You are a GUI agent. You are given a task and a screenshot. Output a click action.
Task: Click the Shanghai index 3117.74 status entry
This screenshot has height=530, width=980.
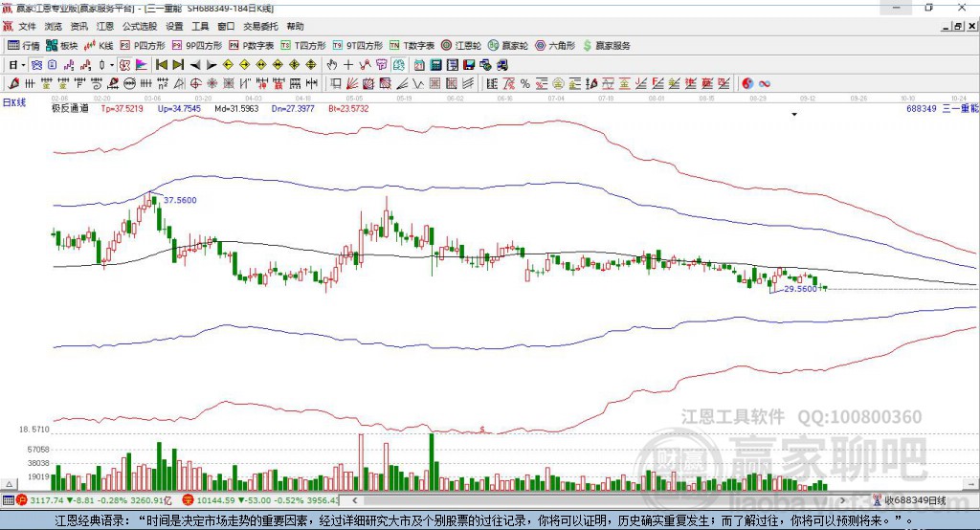[x=94, y=500]
